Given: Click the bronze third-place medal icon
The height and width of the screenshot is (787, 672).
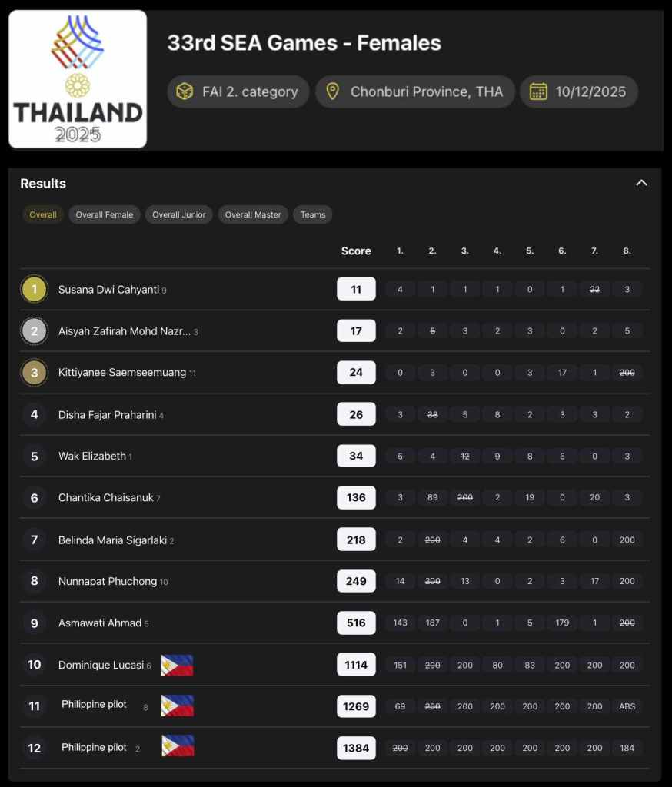Looking at the screenshot, I should tap(34, 373).
